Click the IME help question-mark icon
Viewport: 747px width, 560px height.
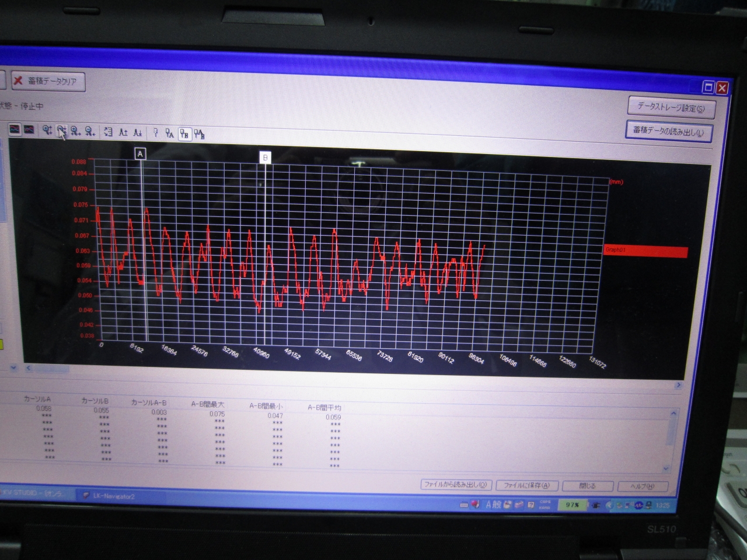[530, 505]
